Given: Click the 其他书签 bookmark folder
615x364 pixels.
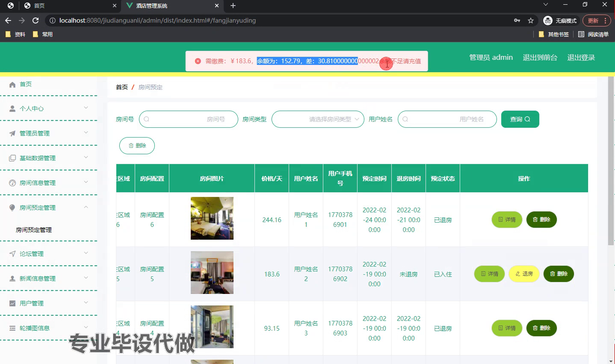Looking at the screenshot, I should click(554, 34).
